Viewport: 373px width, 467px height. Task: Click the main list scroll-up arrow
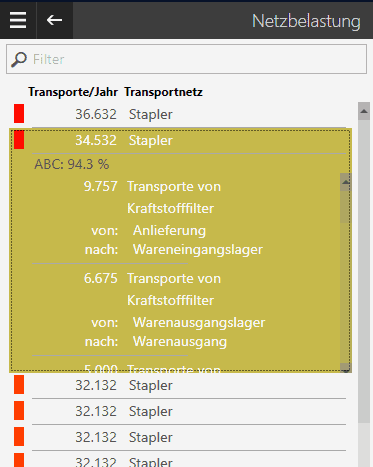[364, 111]
